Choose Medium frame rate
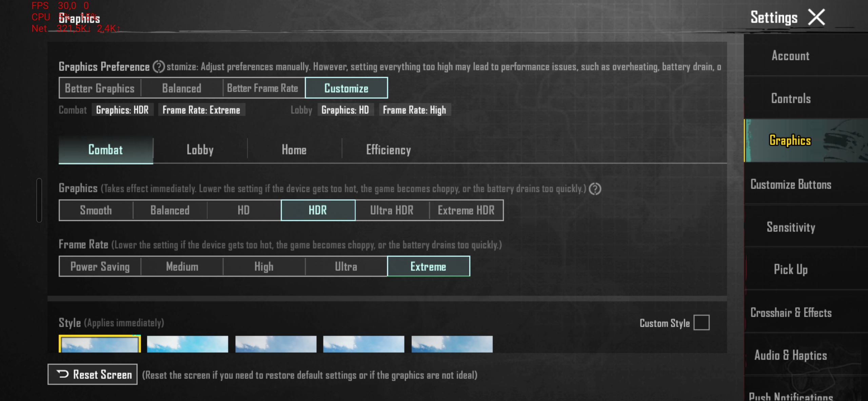Screen dimensions: 868x401 coord(182,266)
